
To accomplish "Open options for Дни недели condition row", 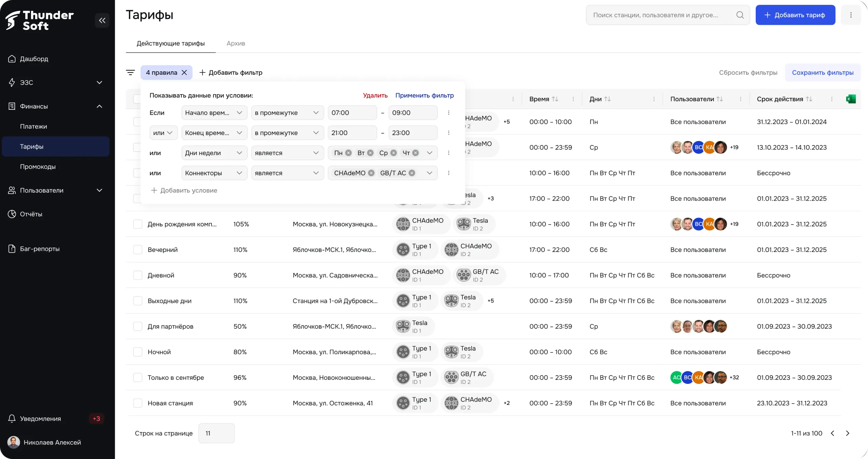I will point(448,153).
